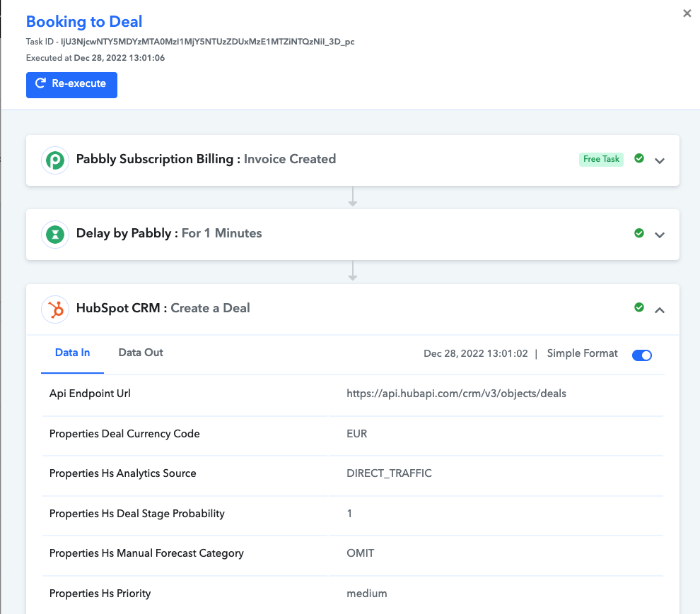Image resolution: width=700 pixels, height=614 pixels.
Task: Click the HubSpot CRM logo icon
Action: (x=55, y=309)
